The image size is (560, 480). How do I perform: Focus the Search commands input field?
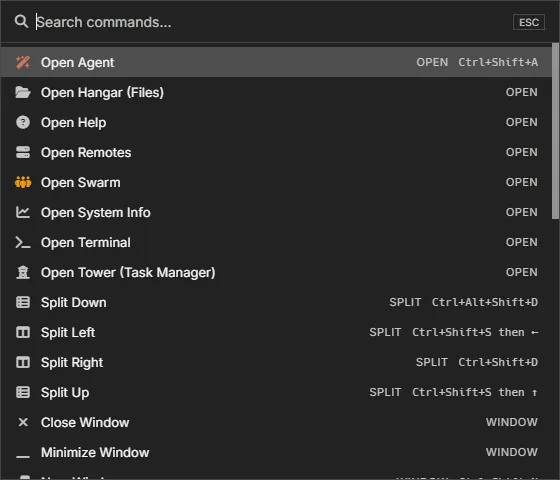[x=271, y=22]
